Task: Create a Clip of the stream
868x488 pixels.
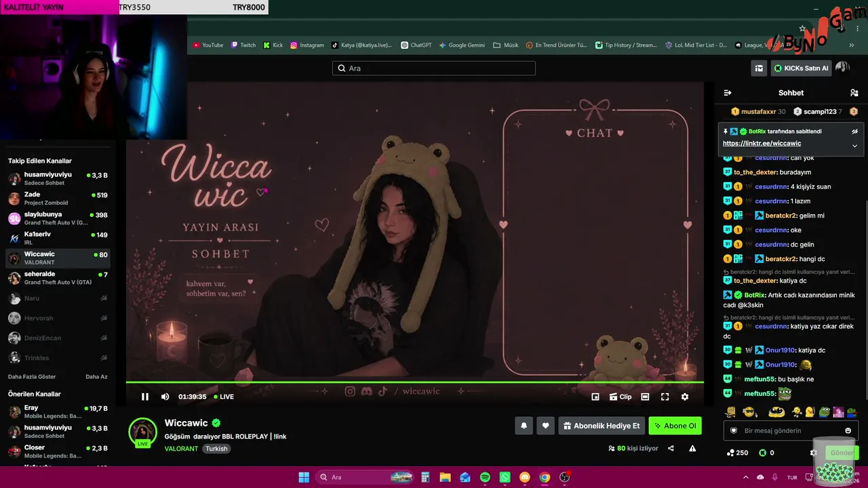Action: (620, 396)
